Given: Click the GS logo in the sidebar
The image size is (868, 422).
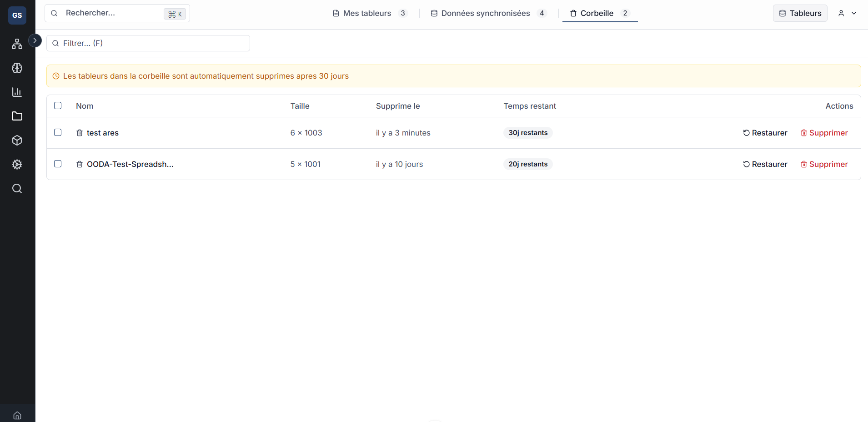Looking at the screenshot, I should click(x=17, y=15).
